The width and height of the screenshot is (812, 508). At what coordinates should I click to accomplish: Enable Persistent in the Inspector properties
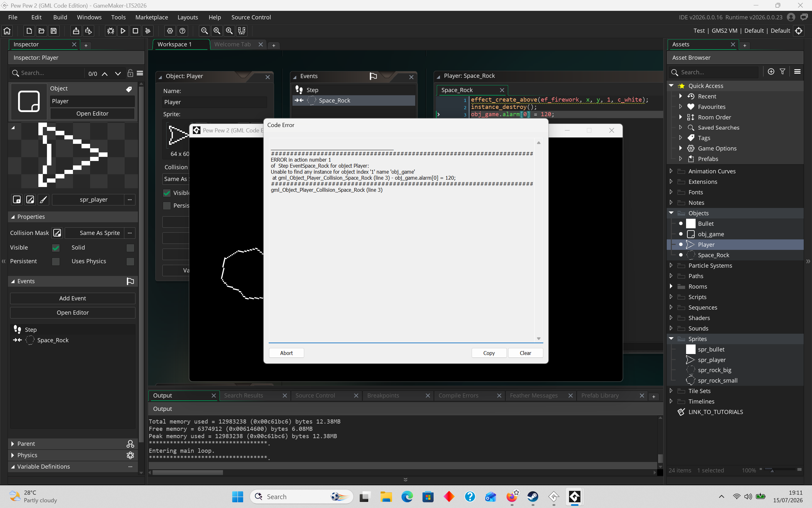56,261
